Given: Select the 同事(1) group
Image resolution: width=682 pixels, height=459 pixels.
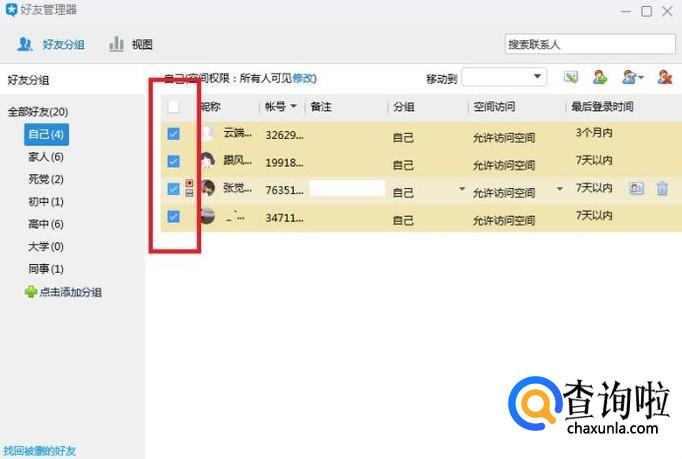Looking at the screenshot, I should pos(46,269).
